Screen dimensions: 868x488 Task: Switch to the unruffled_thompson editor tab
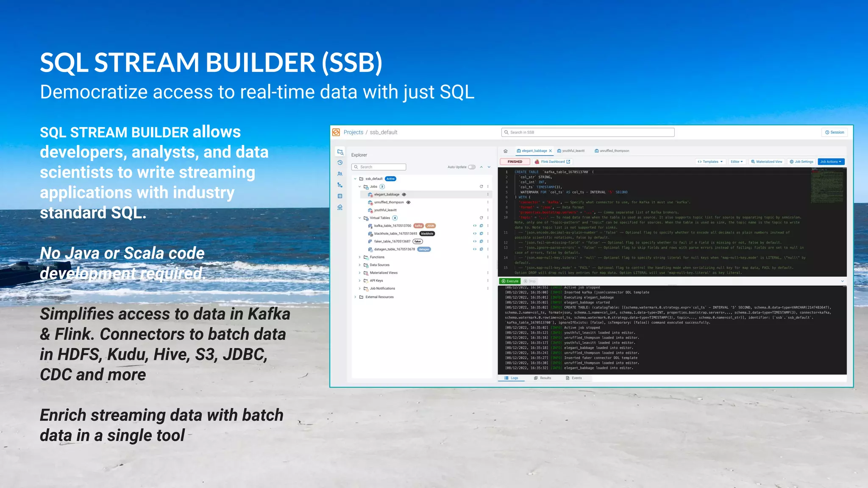click(x=612, y=151)
